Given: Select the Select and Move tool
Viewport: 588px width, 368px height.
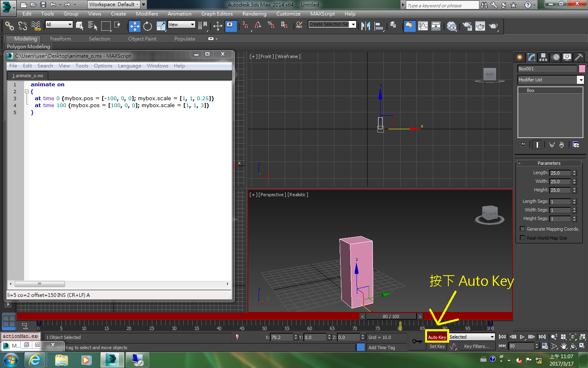Looking at the screenshot, I should tap(135, 26).
